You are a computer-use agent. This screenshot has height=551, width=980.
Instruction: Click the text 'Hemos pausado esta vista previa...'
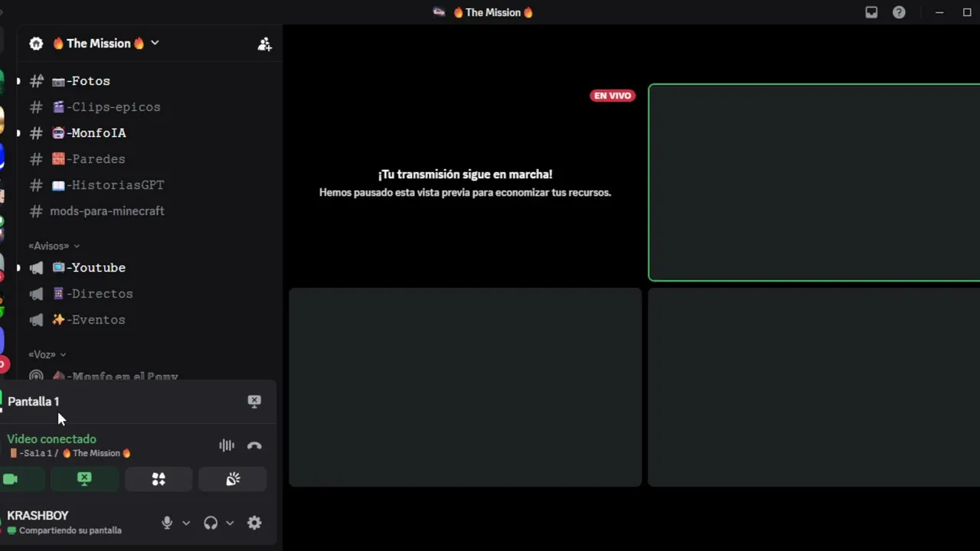point(465,192)
